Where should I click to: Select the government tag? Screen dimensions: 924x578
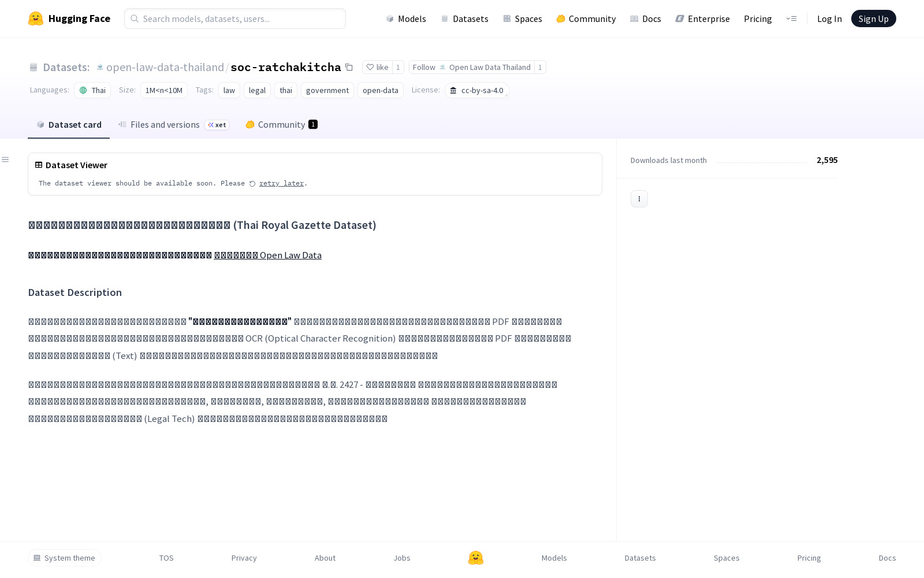pos(327,90)
